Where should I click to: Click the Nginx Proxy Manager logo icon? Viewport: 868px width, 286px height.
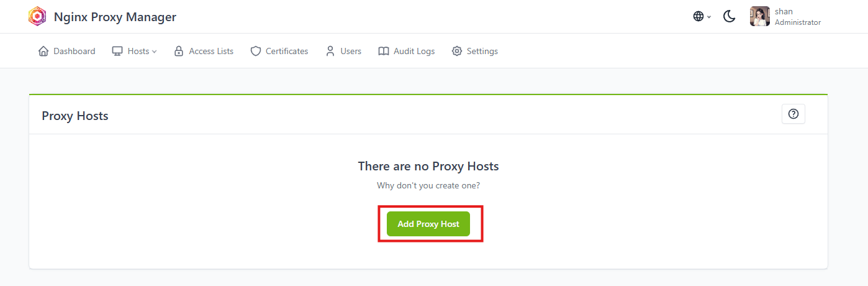click(37, 17)
